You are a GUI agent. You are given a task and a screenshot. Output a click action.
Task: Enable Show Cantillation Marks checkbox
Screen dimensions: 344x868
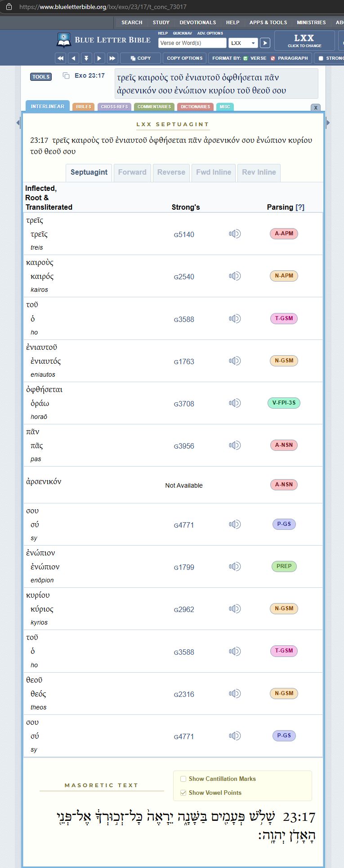[x=183, y=779]
